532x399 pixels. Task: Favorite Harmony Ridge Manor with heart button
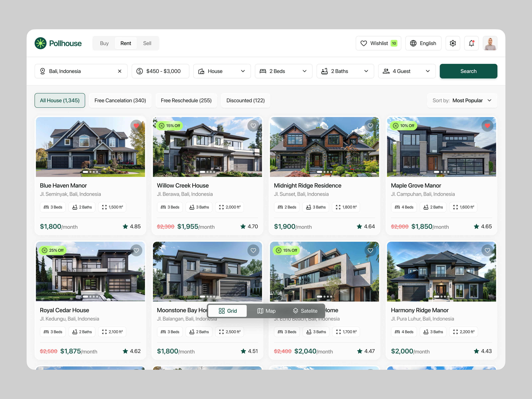[x=487, y=250]
